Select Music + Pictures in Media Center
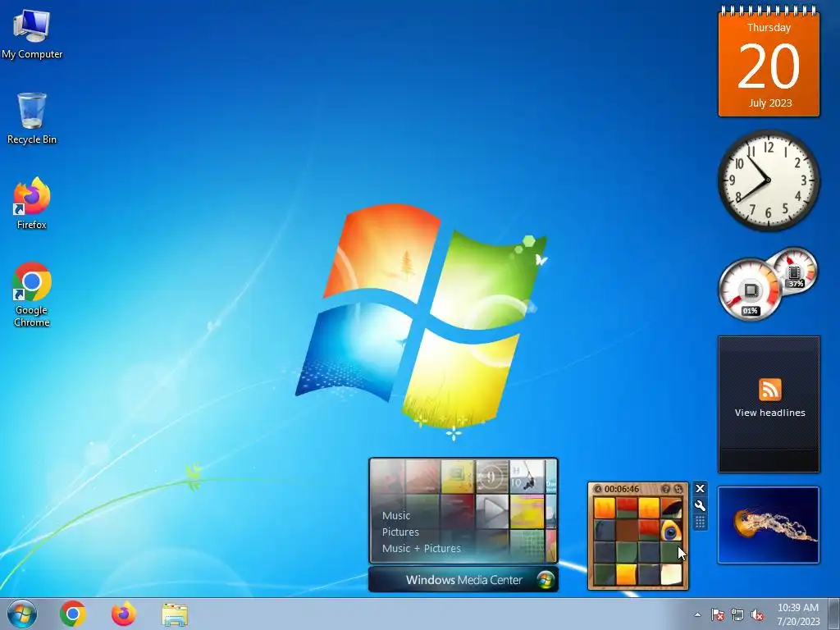The height and width of the screenshot is (630, 840). click(421, 548)
